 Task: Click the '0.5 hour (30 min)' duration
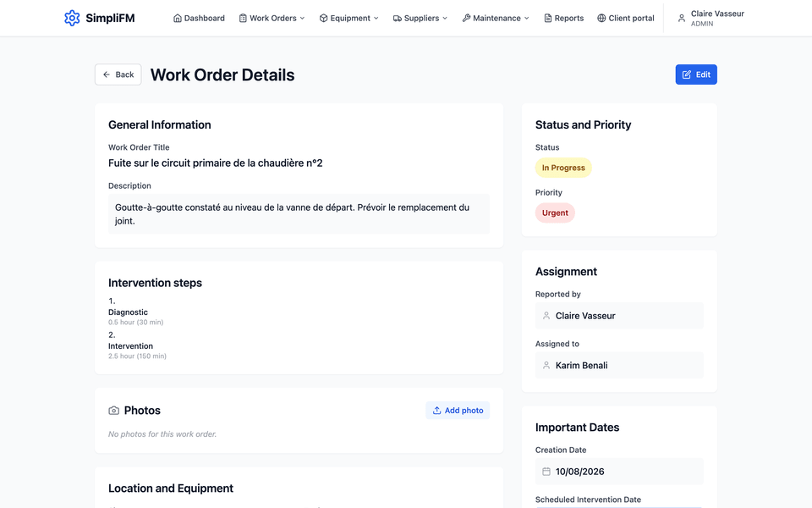pyautogui.click(x=135, y=323)
